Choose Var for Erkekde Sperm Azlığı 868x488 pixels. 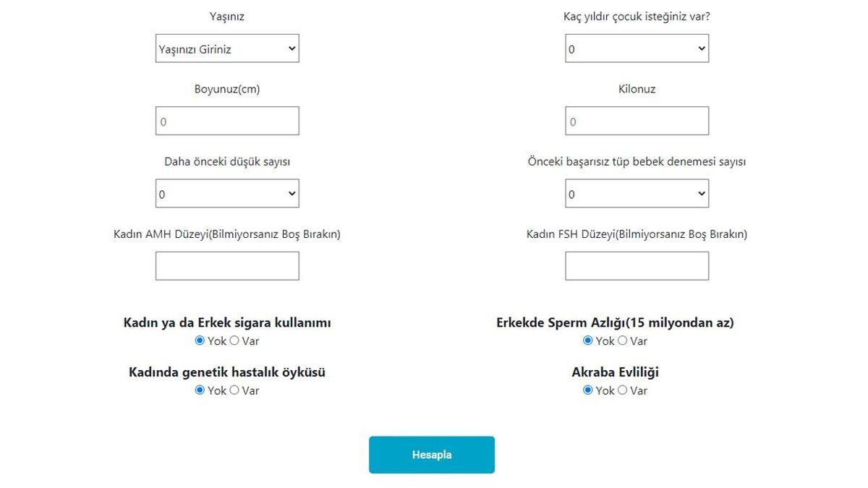coord(622,341)
